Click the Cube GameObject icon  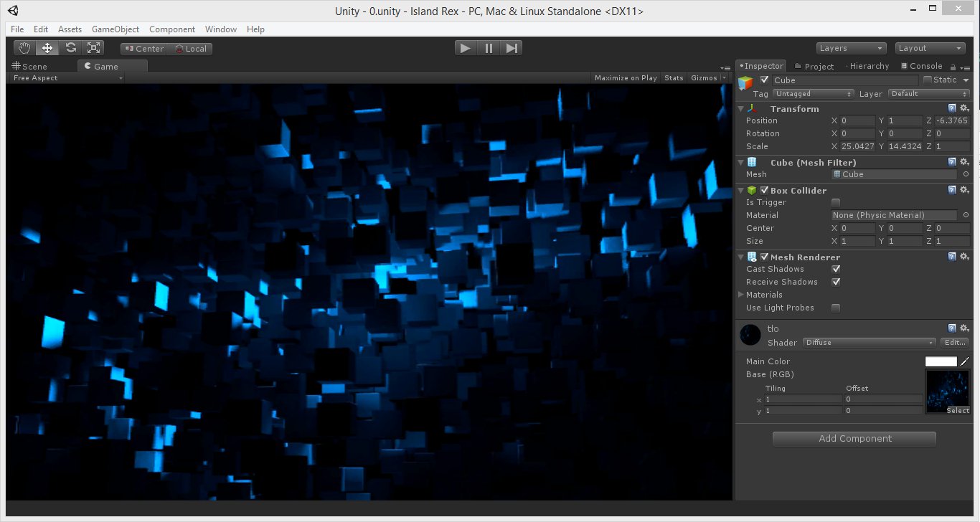tap(746, 83)
